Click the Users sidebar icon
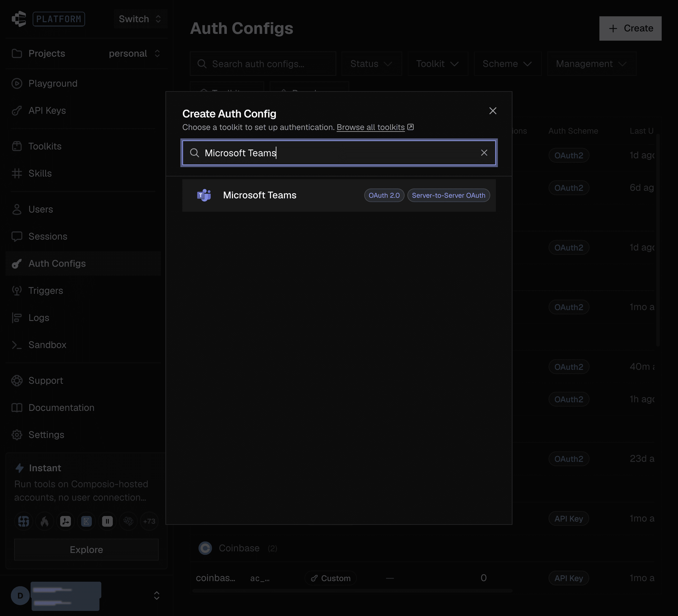The height and width of the screenshot is (616, 678). click(17, 209)
